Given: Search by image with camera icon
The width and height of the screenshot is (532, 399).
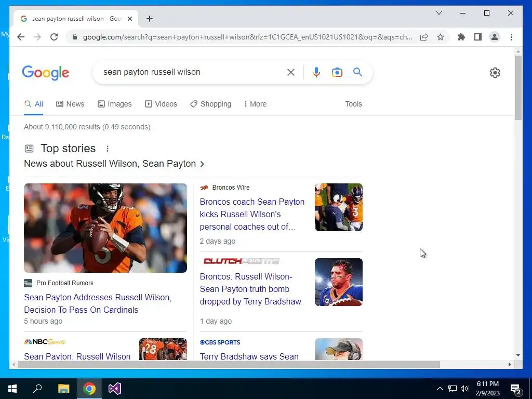Looking at the screenshot, I should 337,72.
